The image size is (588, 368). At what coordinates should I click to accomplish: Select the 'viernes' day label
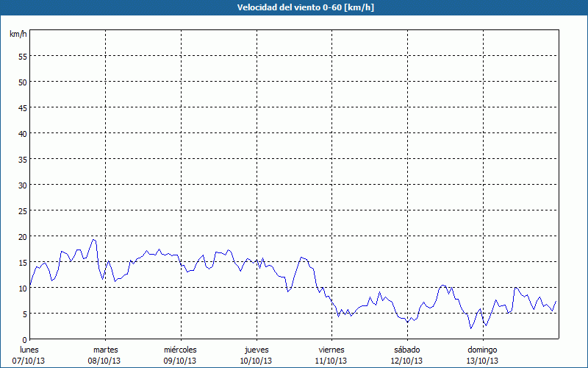coord(331,350)
